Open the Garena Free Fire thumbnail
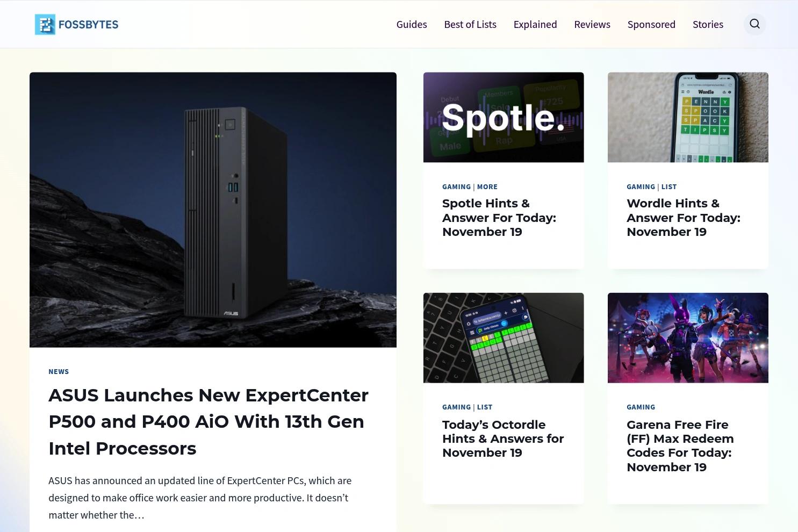Image resolution: width=798 pixels, height=532 pixels. [688, 337]
